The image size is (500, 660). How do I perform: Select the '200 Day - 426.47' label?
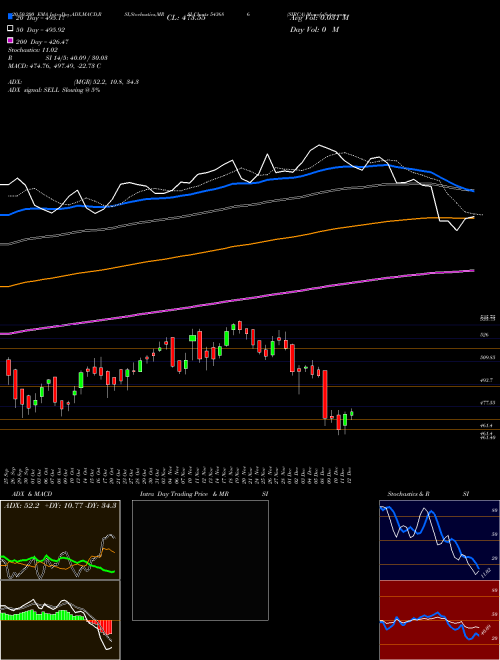(x=43, y=42)
